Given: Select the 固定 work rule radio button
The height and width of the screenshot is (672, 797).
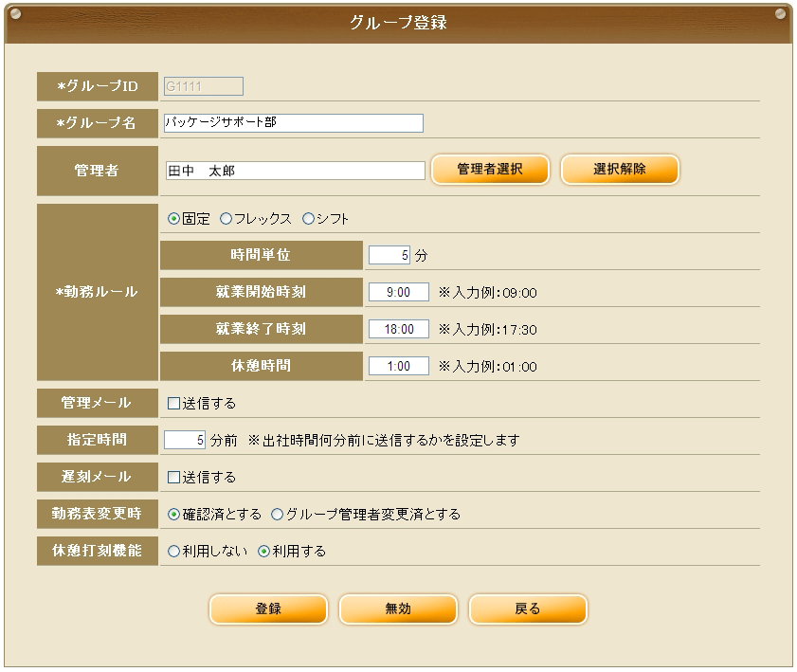Looking at the screenshot, I should click(173, 219).
